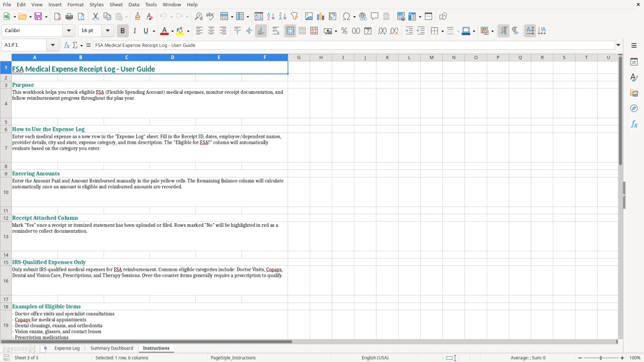
Task: Click PageStyle_Instructions in the status bar
Action: [233, 358]
